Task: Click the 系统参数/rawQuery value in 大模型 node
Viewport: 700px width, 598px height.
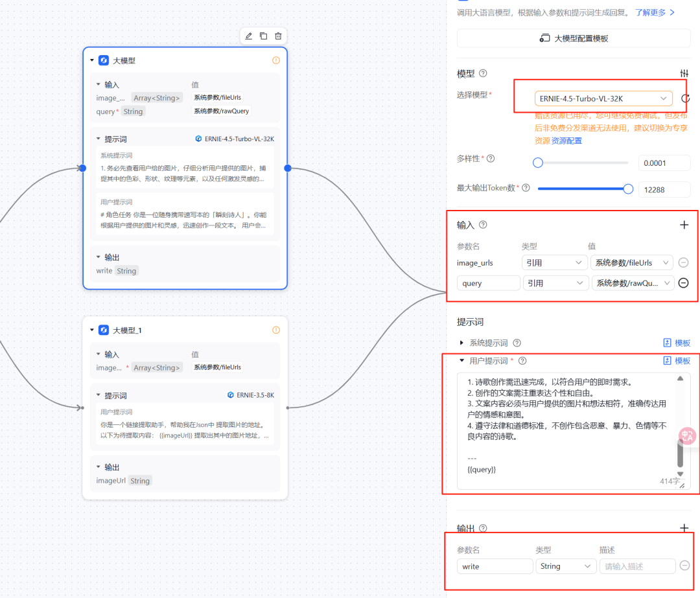Action: click(x=222, y=111)
